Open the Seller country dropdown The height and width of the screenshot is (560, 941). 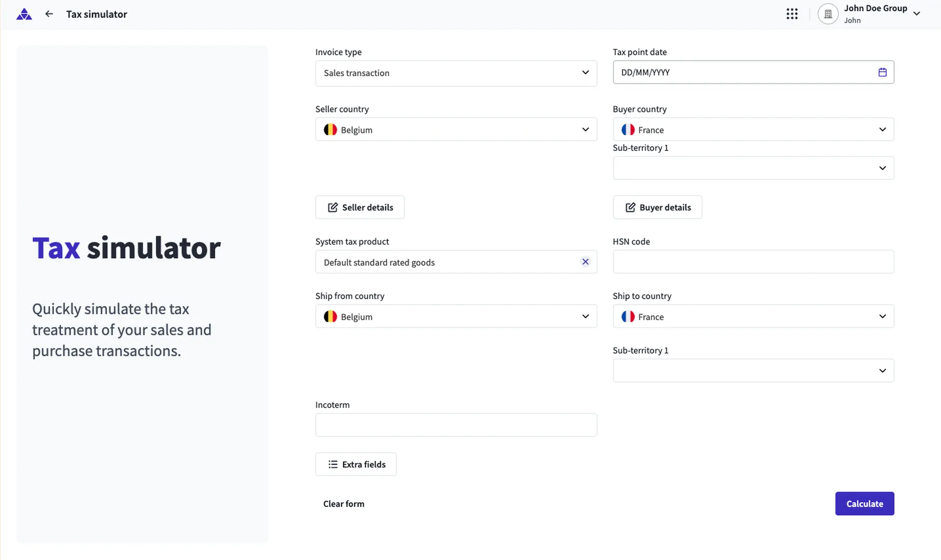point(456,129)
